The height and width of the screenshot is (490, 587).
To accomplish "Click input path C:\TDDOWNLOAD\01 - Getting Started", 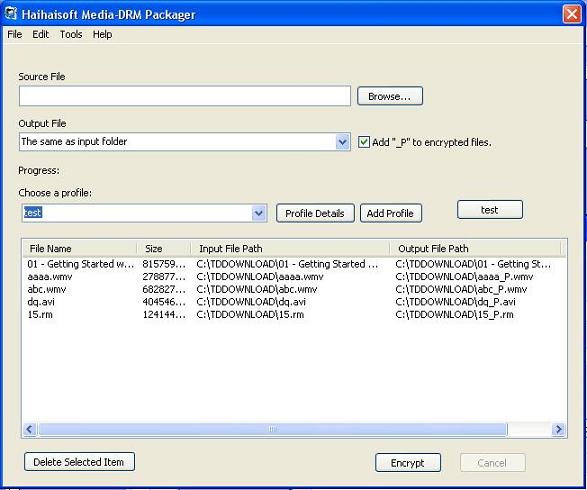I will click(x=287, y=264).
